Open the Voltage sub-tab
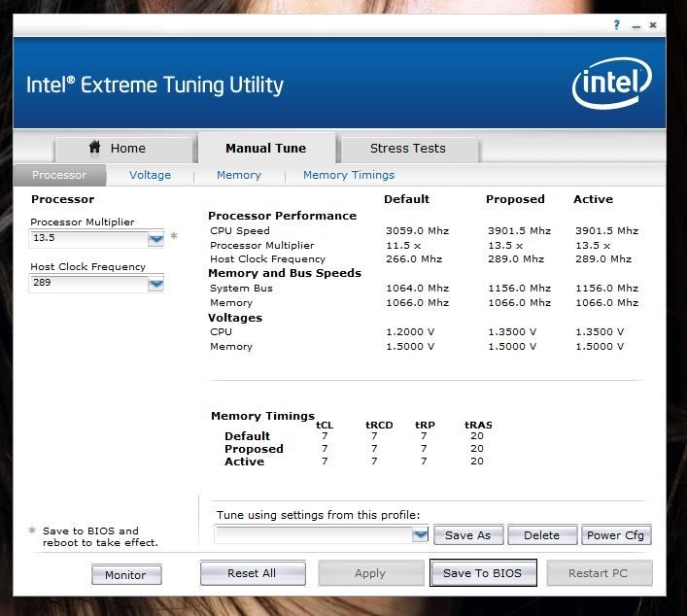 click(x=150, y=175)
